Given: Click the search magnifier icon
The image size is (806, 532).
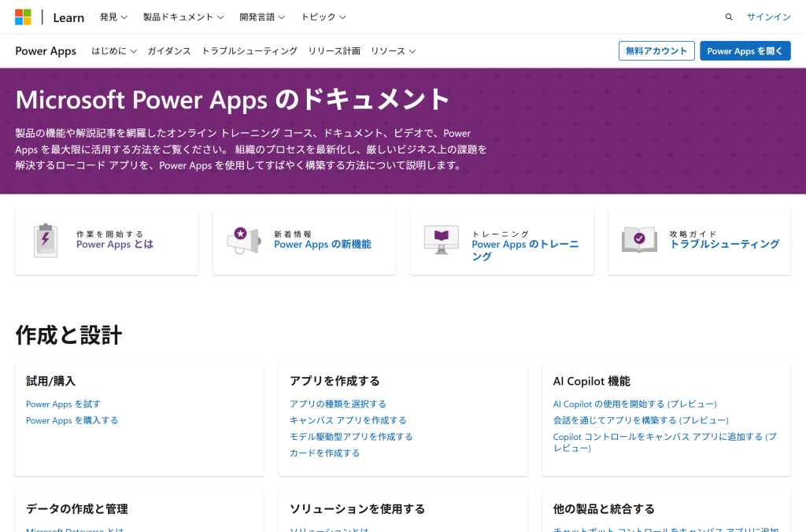Looking at the screenshot, I should pos(728,17).
